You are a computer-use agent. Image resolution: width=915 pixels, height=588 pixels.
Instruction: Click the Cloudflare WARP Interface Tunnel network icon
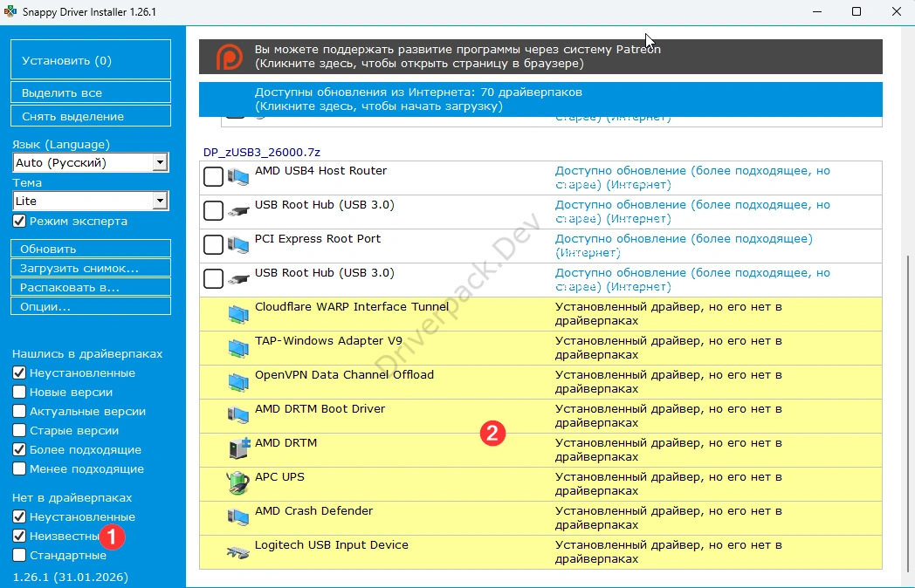click(x=238, y=314)
